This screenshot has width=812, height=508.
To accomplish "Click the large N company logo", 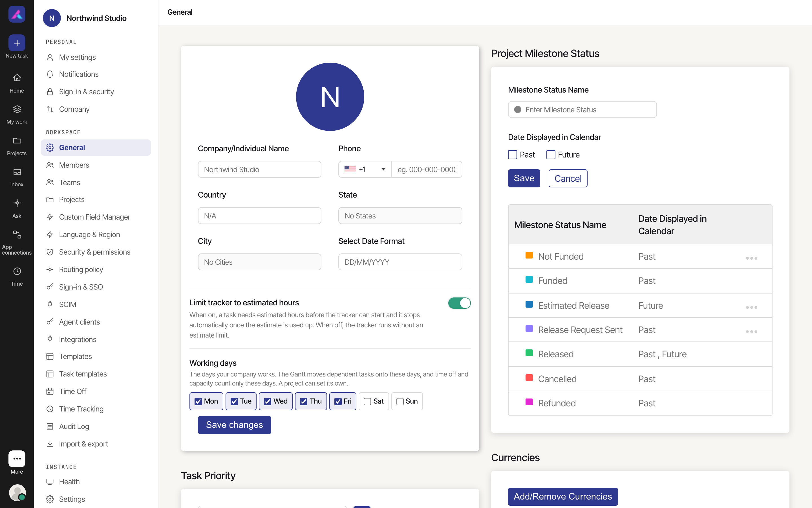I will pos(330,97).
